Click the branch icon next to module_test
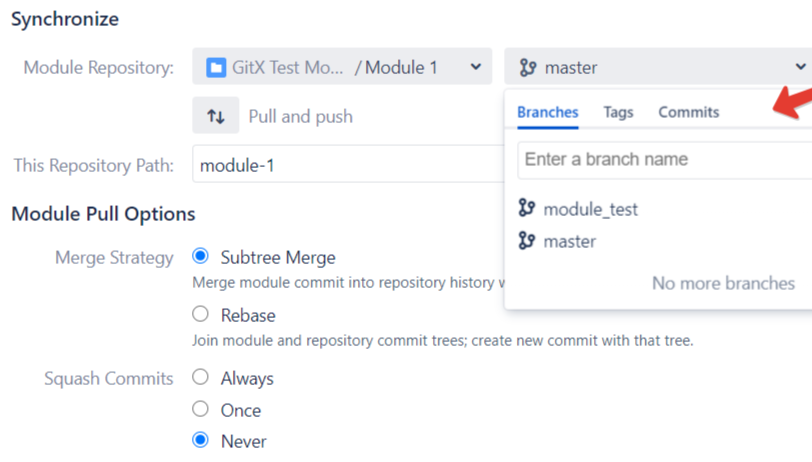Image resolution: width=812 pixels, height=462 pixels. 527,209
